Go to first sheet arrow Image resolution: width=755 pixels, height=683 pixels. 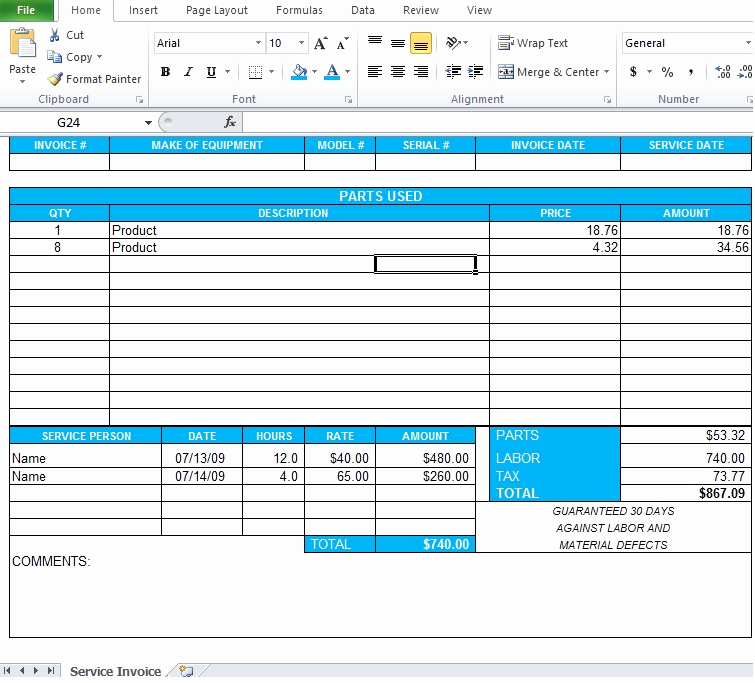pos(7,670)
